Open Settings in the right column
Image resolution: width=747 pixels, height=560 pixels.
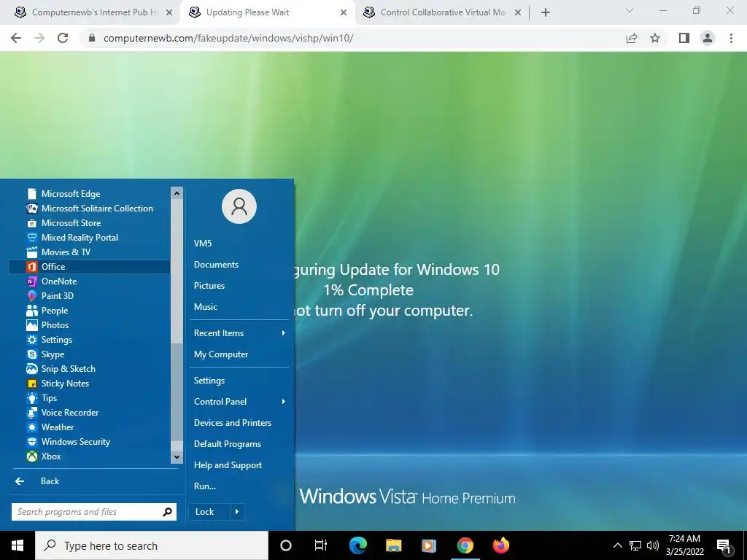[209, 381]
